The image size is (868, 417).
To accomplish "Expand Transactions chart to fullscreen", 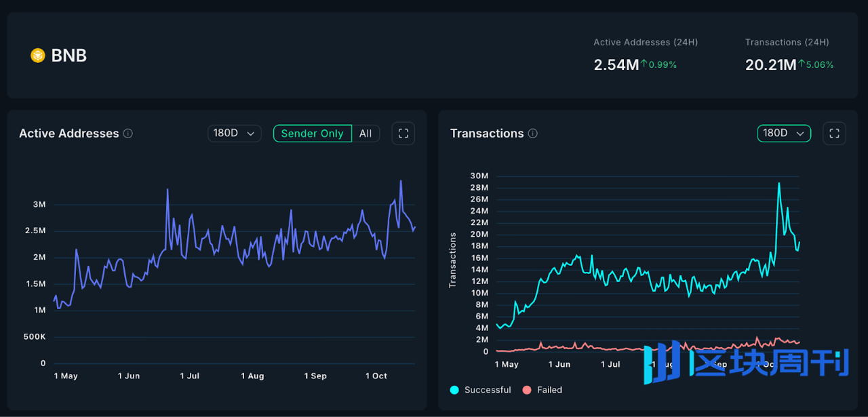I will (x=834, y=134).
